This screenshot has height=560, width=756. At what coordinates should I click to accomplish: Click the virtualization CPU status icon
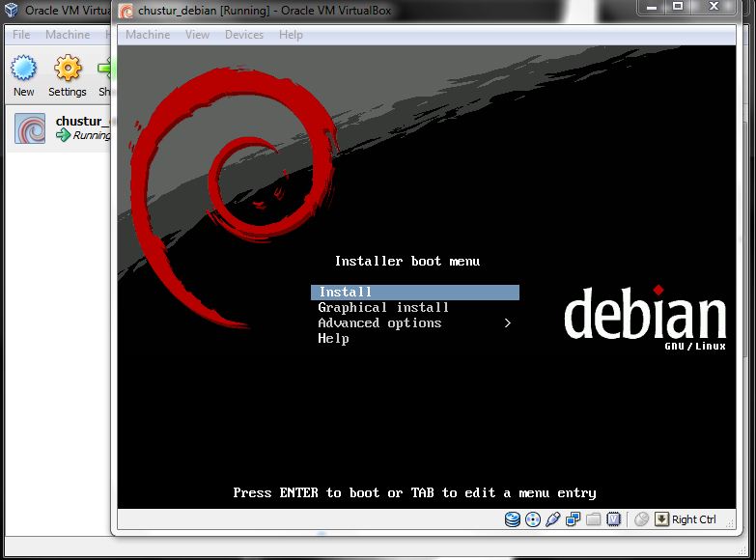[x=614, y=519]
